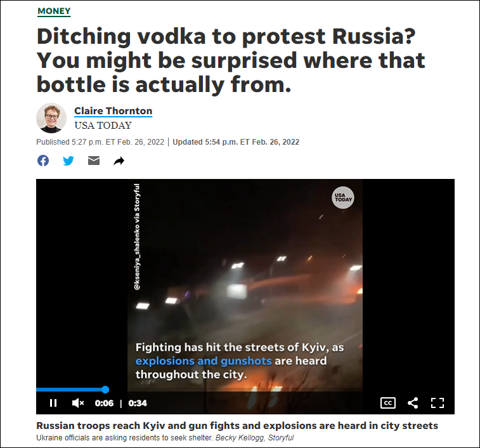Image resolution: width=480 pixels, height=448 pixels.
Task: Pause the video playback
Action: coord(53,403)
